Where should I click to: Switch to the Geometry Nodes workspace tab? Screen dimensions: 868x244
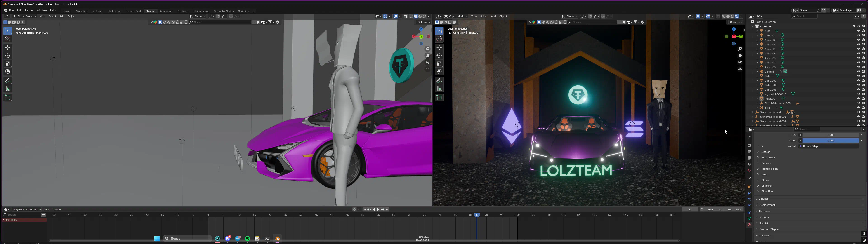tap(223, 11)
